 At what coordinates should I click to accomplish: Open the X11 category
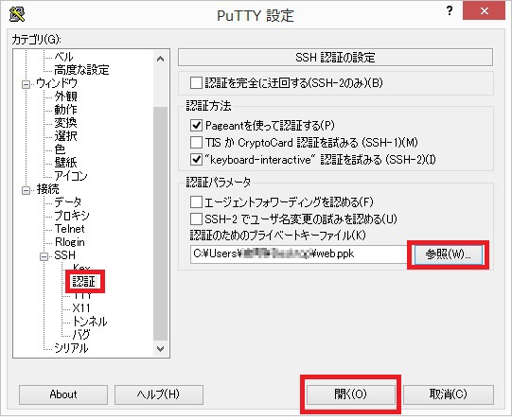(81, 307)
